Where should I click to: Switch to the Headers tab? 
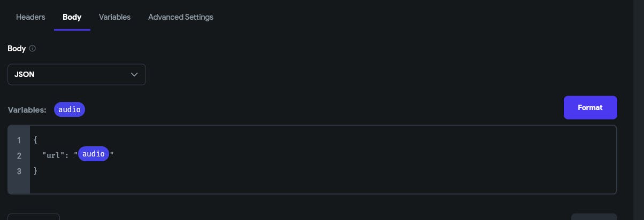30,17
